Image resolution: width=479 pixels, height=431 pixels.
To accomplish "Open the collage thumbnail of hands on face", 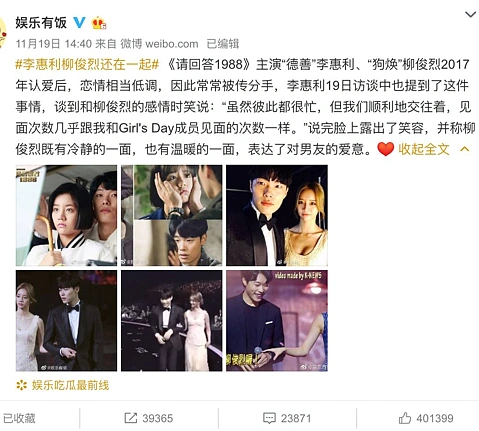I will (171, 215).
